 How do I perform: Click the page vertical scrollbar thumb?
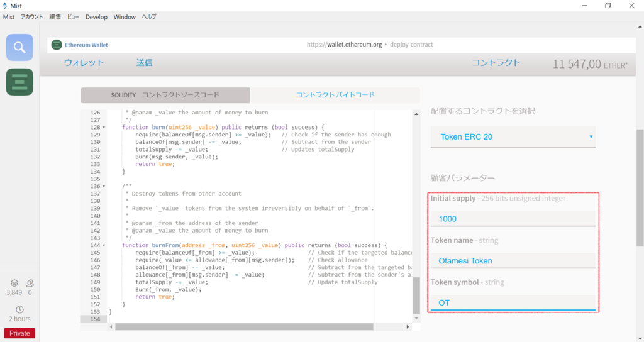coord(640,188)
